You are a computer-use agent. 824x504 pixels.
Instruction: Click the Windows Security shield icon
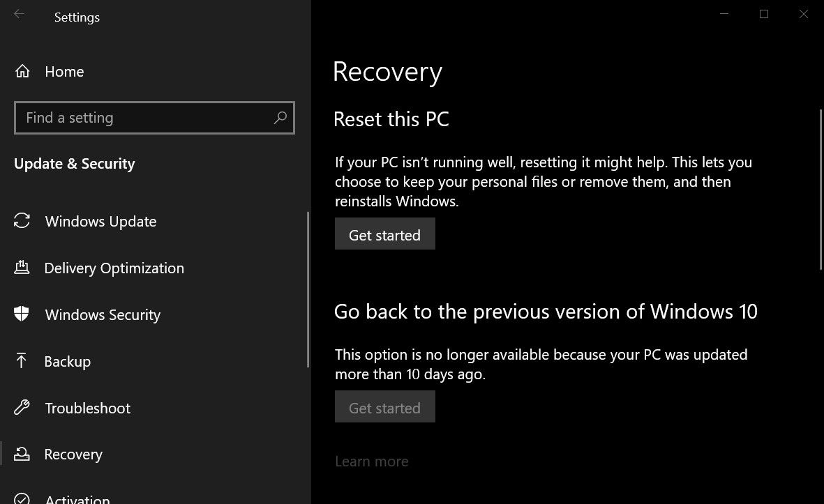(22, 314)
